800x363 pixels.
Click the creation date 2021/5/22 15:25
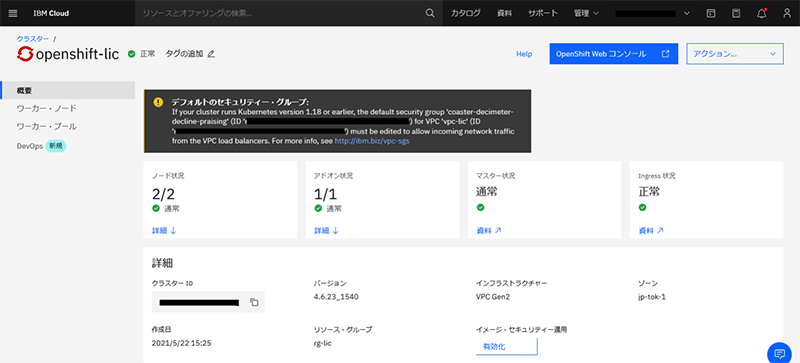(x=182, y=343)
